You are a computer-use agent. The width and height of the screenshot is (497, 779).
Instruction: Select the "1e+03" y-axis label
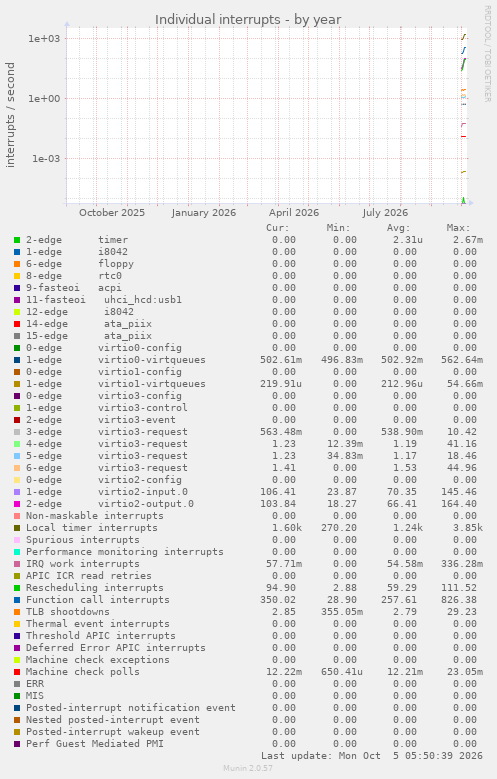(x=44, y=39)
